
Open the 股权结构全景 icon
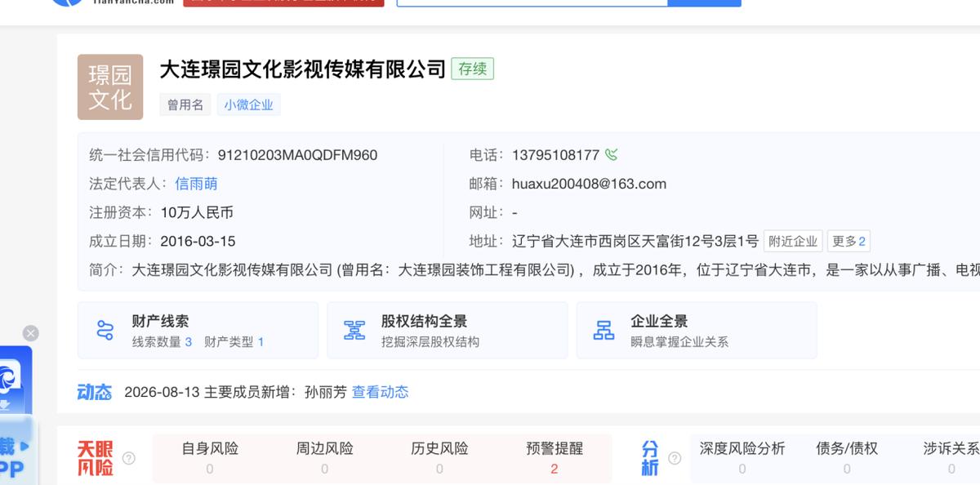(354, 330)
